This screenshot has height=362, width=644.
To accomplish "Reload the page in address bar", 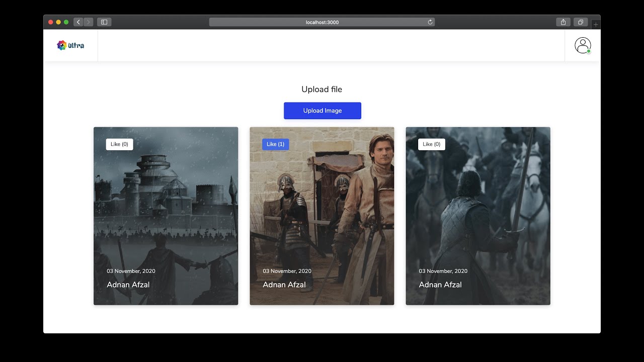I will (430, 22).
